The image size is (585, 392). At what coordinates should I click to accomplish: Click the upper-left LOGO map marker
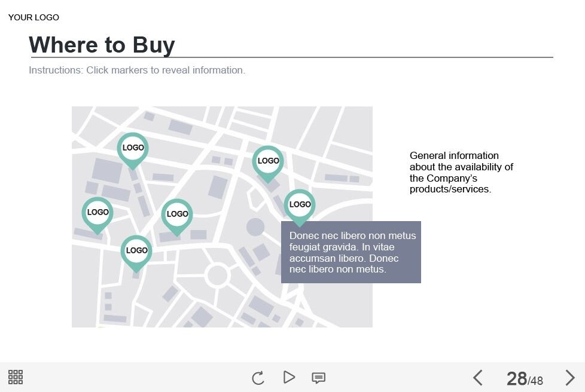(x=133, y=148)
